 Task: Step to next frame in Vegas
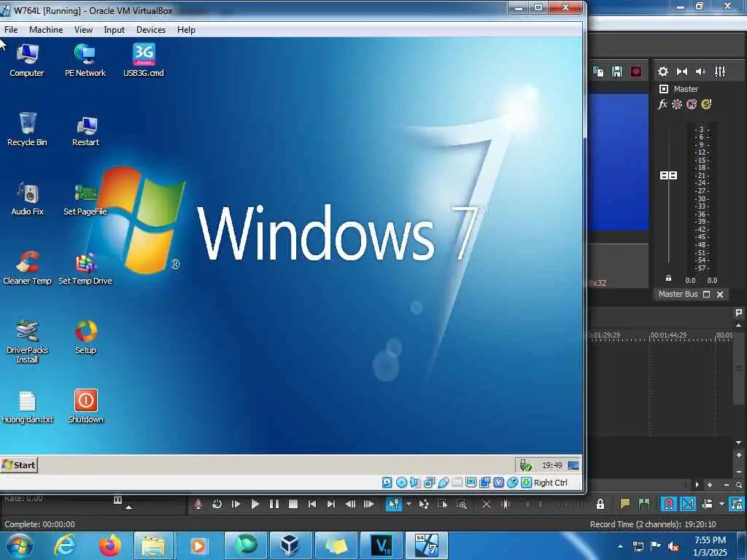(x=368, y=504)
